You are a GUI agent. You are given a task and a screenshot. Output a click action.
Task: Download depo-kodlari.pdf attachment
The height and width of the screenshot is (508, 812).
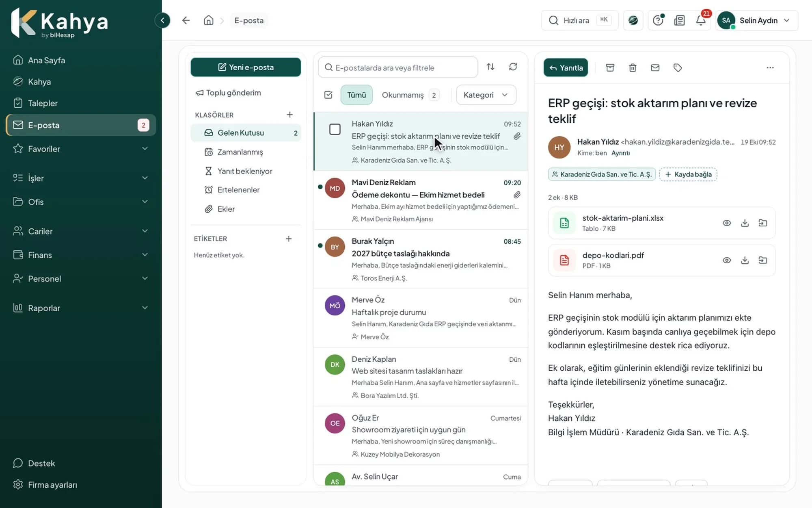(745, 260)
